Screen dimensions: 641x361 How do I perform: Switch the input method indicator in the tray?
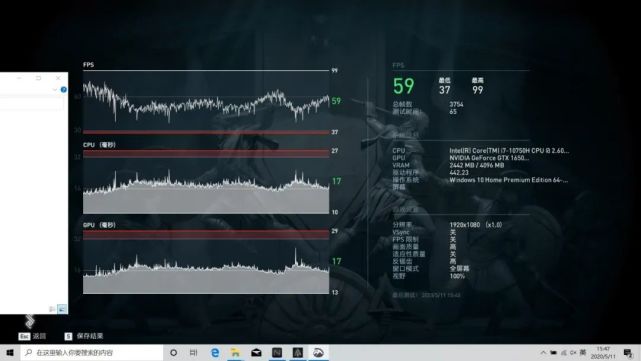(583, 352)
